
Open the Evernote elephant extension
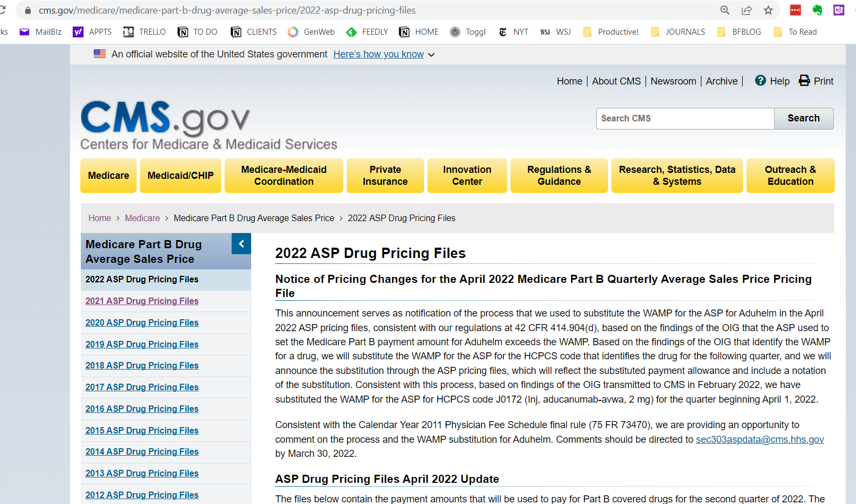click(817, 10)
